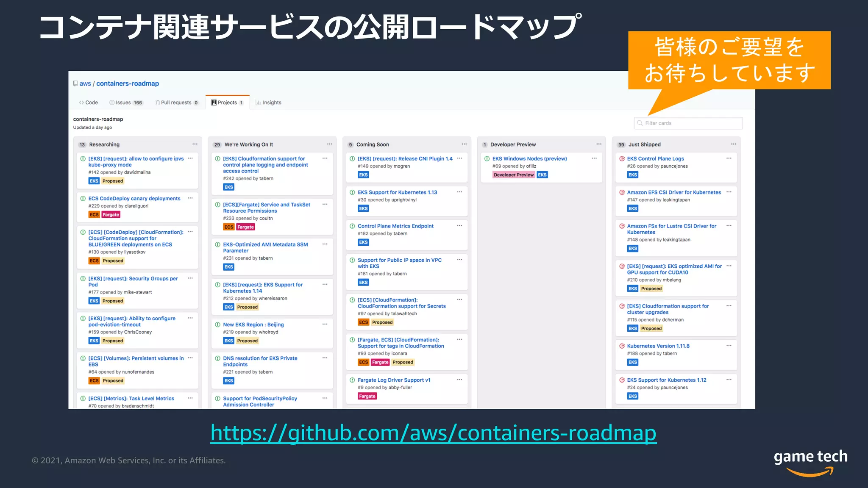Open issue Cloudformation support for cluster upgrades

point(668,309)
